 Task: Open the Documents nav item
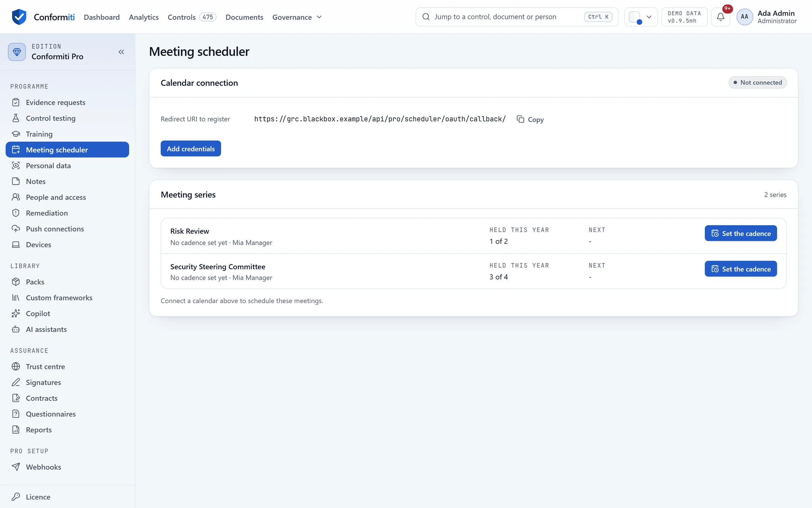(x=244, y=17)
